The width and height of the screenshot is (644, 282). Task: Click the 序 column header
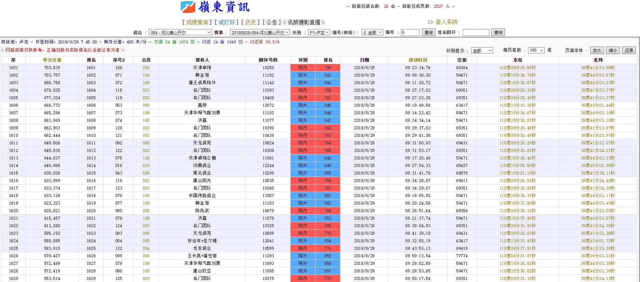point(13,60)
